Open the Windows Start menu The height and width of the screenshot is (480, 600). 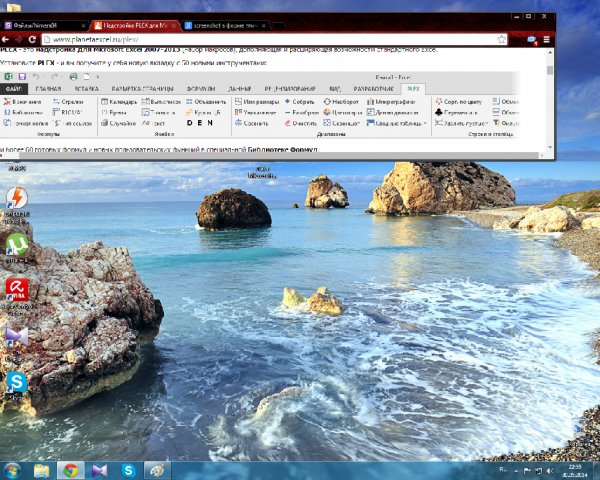click(x=11, y=471)
